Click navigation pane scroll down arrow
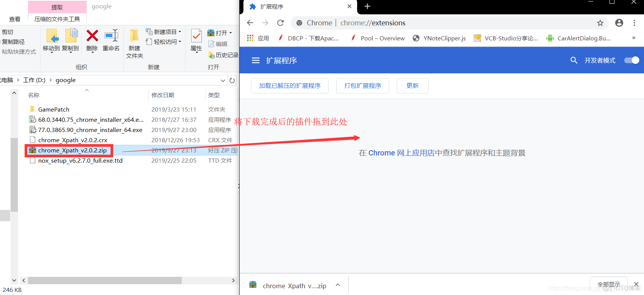 (x=14, y=280)
